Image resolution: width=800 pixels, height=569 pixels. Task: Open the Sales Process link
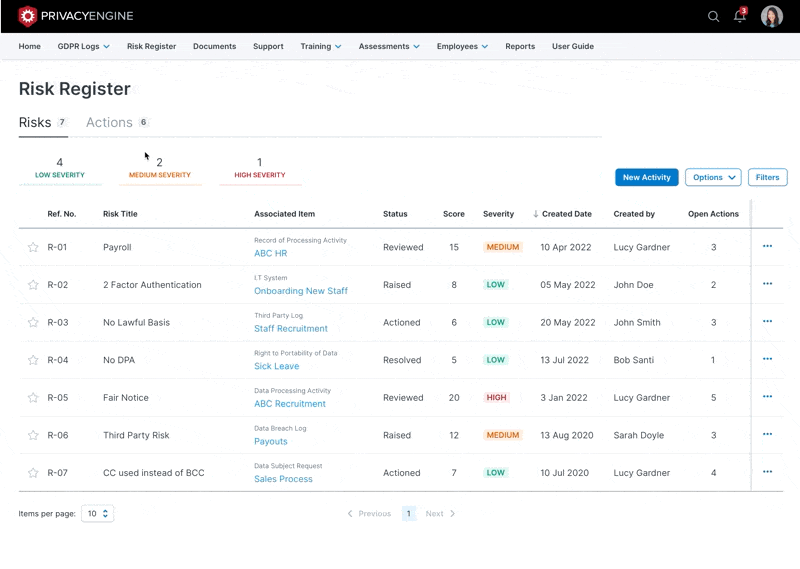283,479
